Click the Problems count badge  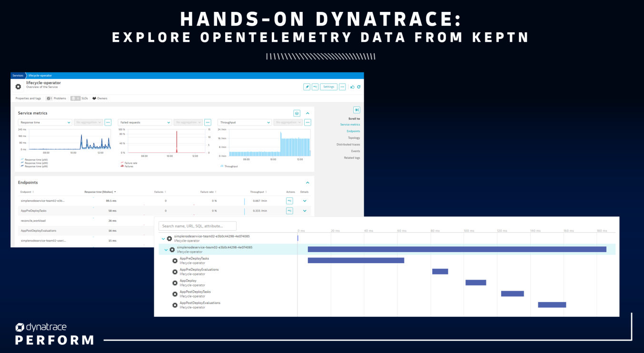coord(49,98)
